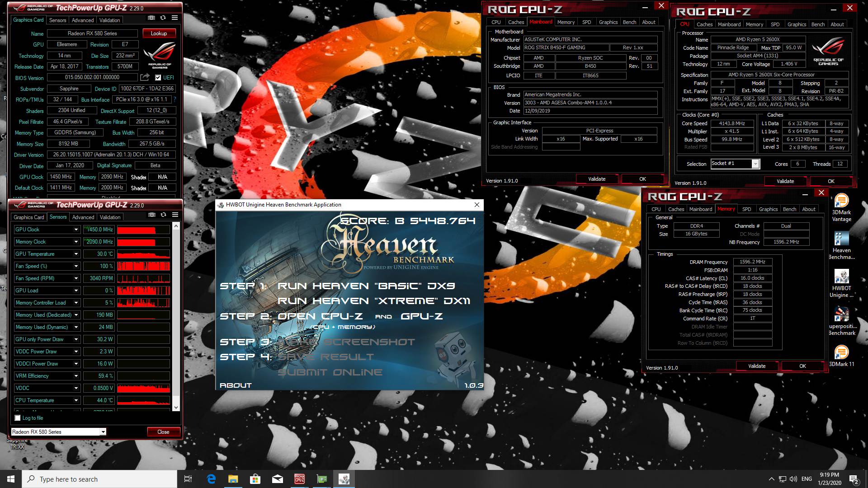Open the Heaven Benchmark desktop shortcut

[x=842, y=246]
